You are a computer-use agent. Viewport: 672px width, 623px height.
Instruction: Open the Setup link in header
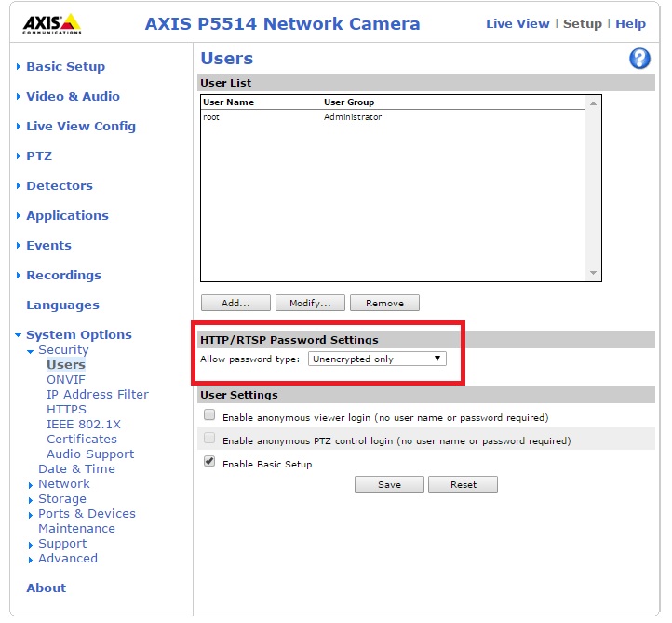coord(583,23)
